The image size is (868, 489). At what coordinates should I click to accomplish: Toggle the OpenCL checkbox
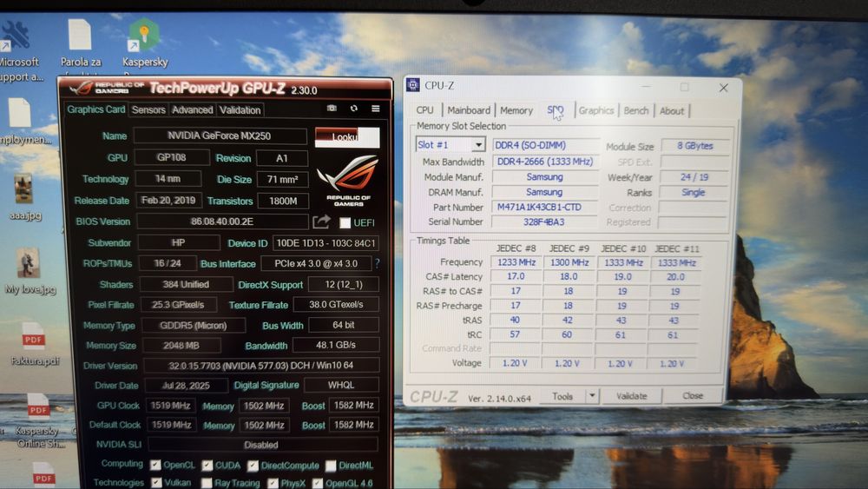click(x=155, y=465)
